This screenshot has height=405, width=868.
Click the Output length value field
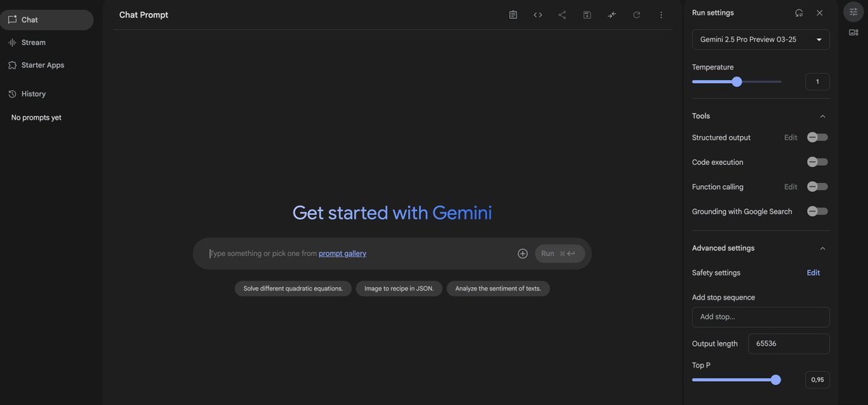[789, 344]
